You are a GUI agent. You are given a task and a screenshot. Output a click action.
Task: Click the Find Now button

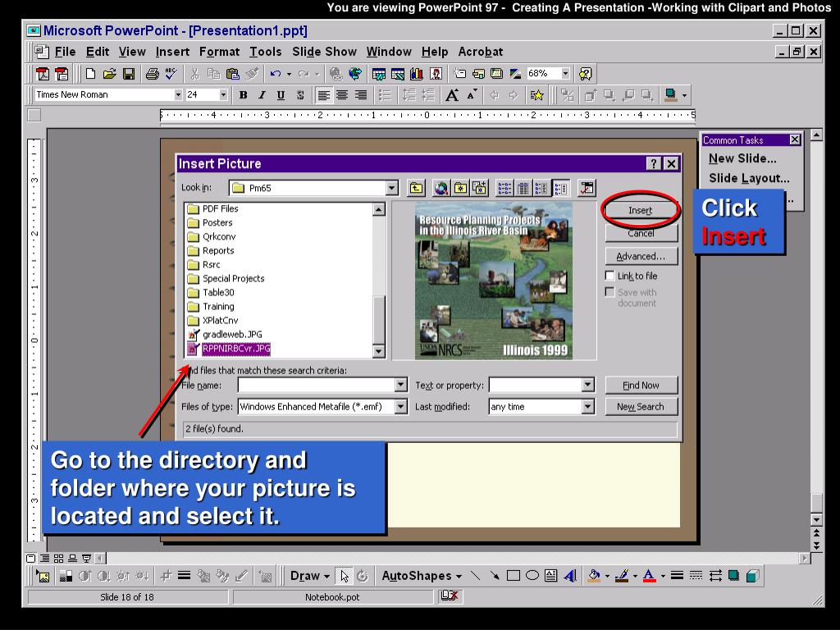point(641,386)
